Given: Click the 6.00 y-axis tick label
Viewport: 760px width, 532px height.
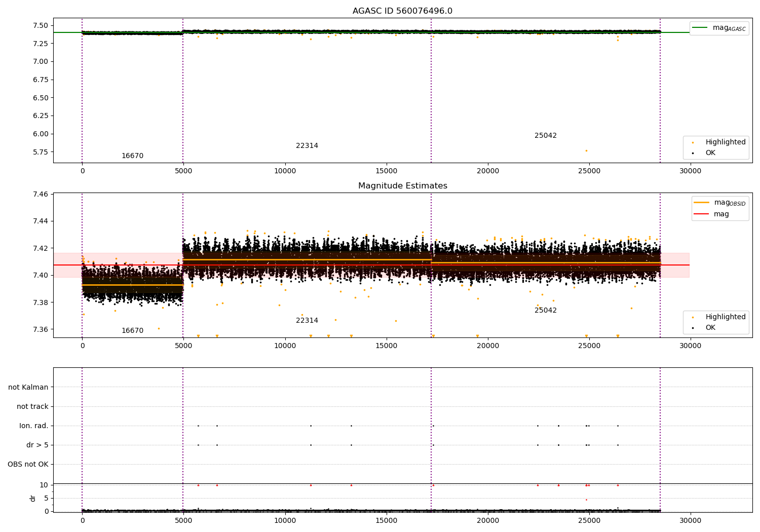Looking at the screenshot, I should (x=40, y=134).
